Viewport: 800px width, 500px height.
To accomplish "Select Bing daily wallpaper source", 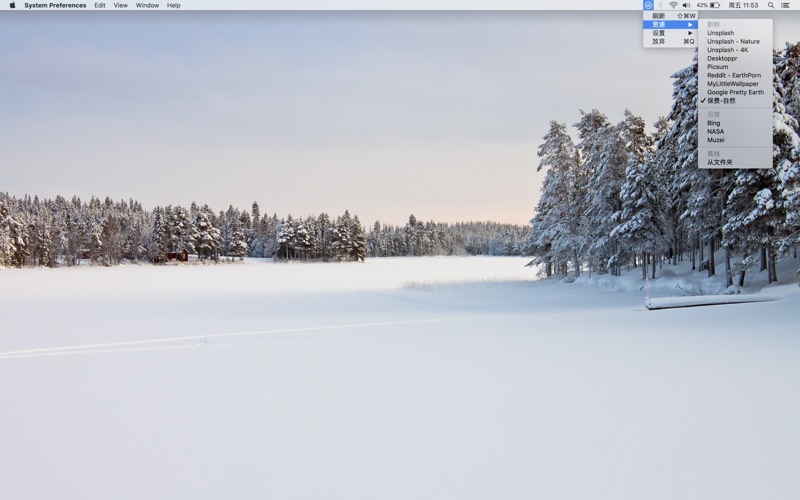I will (735, 123).
